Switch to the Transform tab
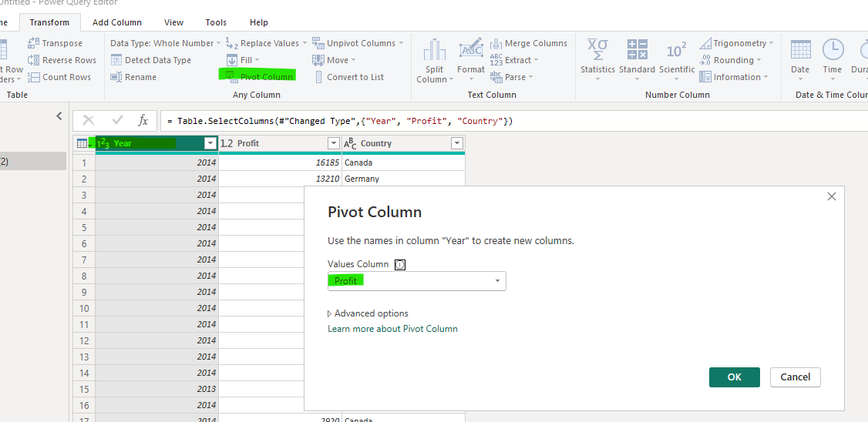The height and width of the screenshot is (422, 868). pos(50,22)
